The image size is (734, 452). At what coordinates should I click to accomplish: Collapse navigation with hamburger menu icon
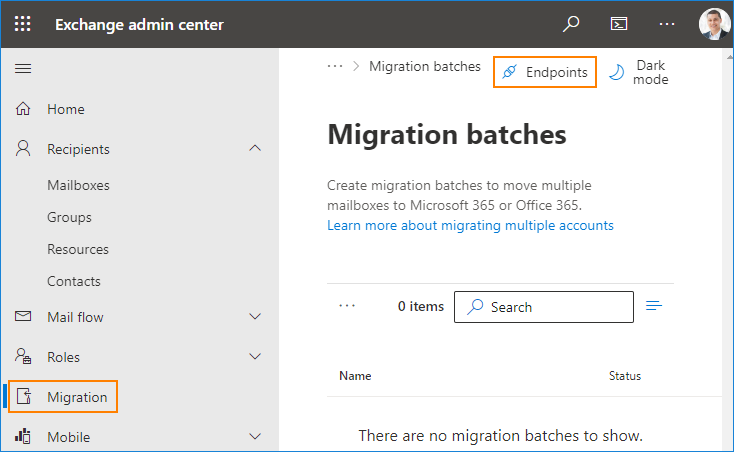tap(23, 69)
